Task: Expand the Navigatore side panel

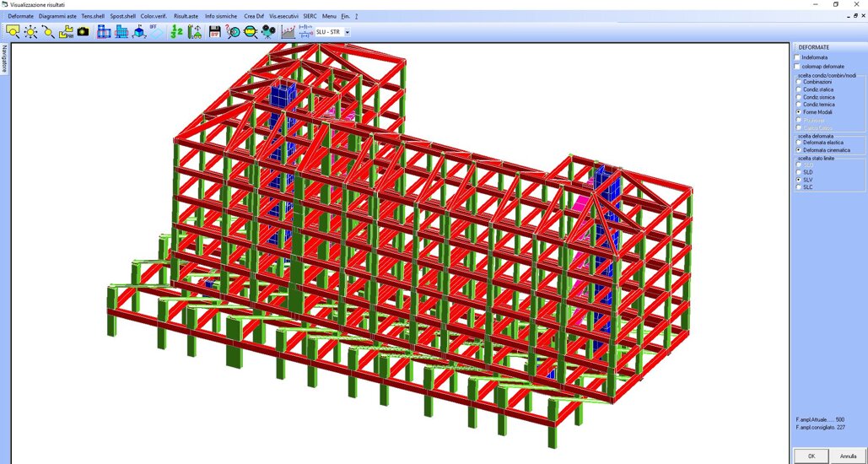Action: point(4,59)
